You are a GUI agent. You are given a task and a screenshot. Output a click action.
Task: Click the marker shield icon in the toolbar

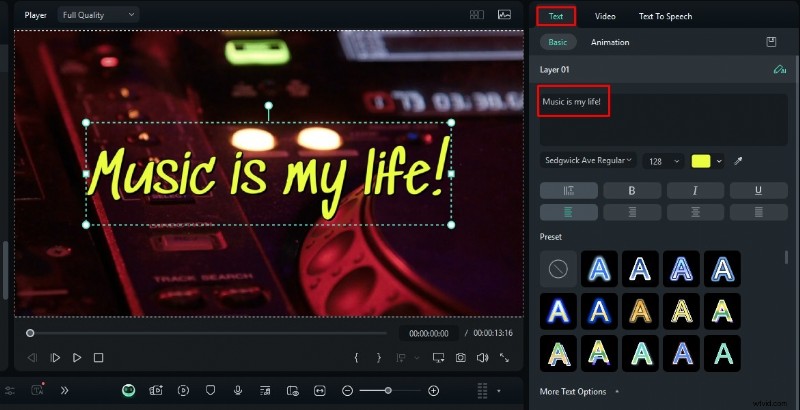[x=210, y=390]
